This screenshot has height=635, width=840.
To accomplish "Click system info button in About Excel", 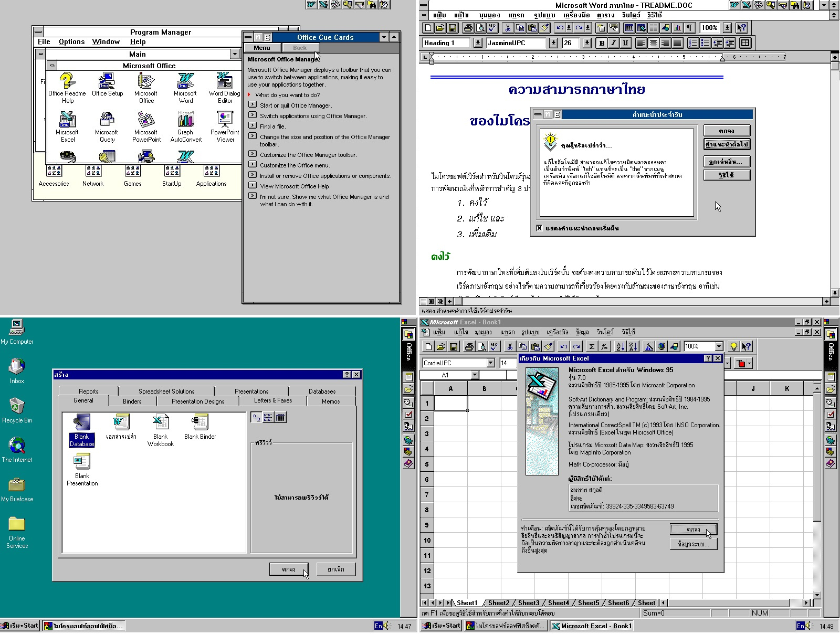I will (693, 544).
